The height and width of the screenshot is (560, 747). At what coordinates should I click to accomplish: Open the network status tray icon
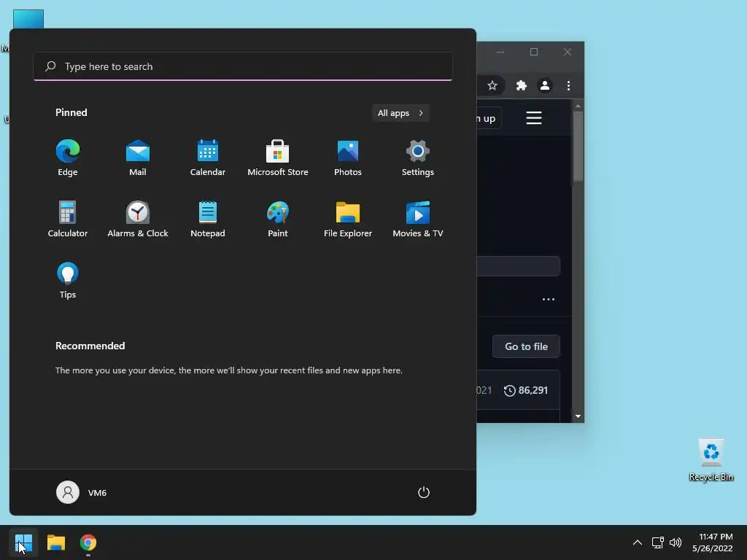pyautogui.click(x=657, y=542)
